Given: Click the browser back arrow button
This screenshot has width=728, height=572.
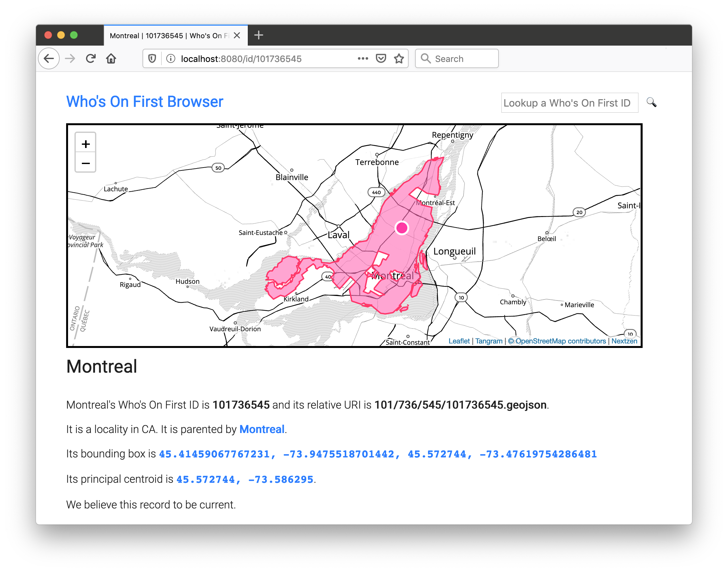Looking at the screenshot, I should [49, 59].
